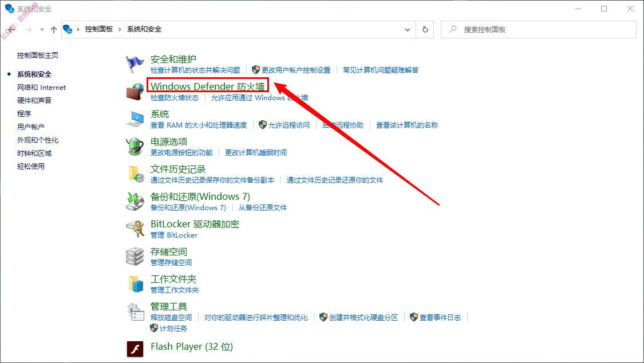Open 时钟和区域 category in sidebar

[34, 153]
